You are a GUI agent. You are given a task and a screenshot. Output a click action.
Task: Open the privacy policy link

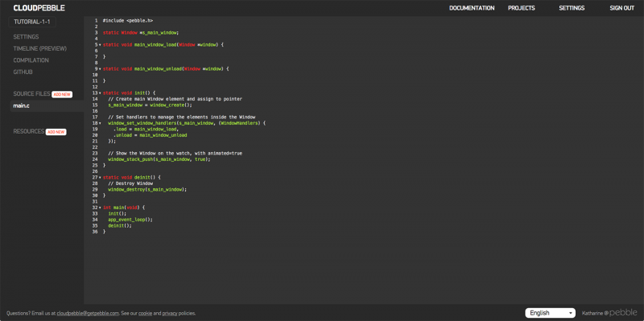[x=170, y=313]
